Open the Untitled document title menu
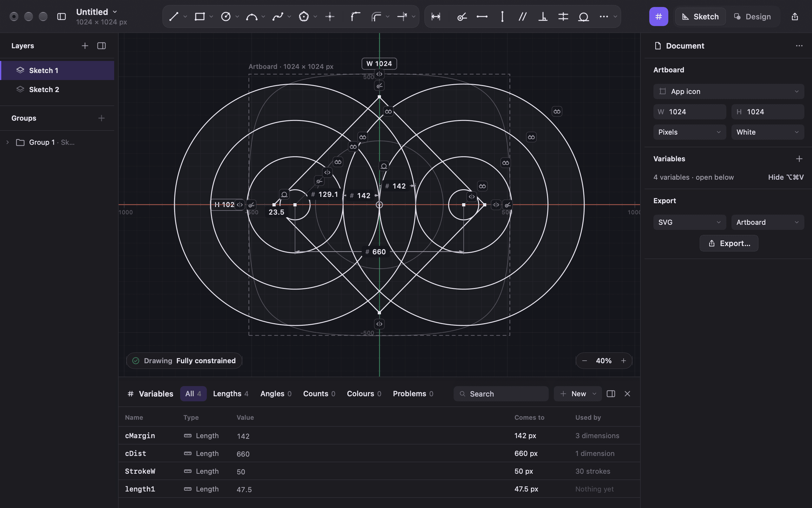The image size is (812, 508). [97, 12]
